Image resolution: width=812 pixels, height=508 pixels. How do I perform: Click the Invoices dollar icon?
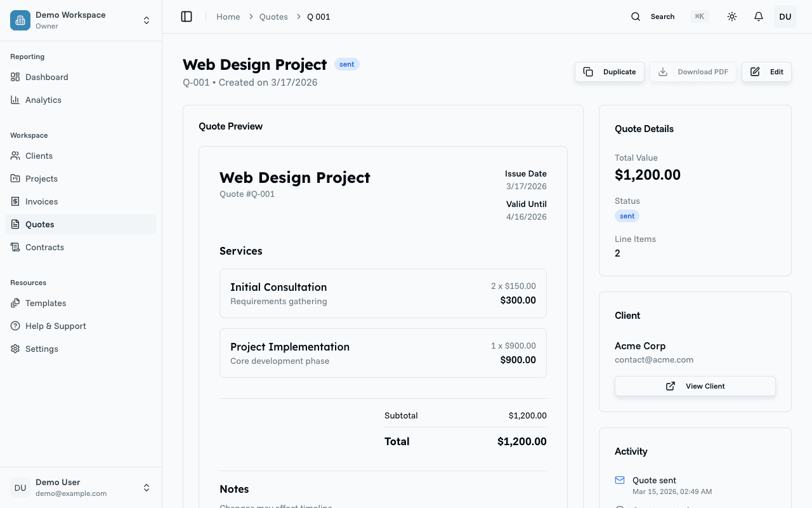pos(15,201)
